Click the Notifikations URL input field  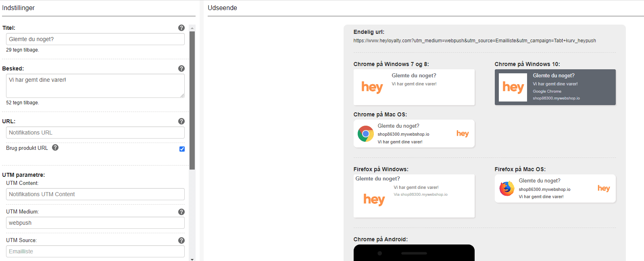(x=95, y=133)
